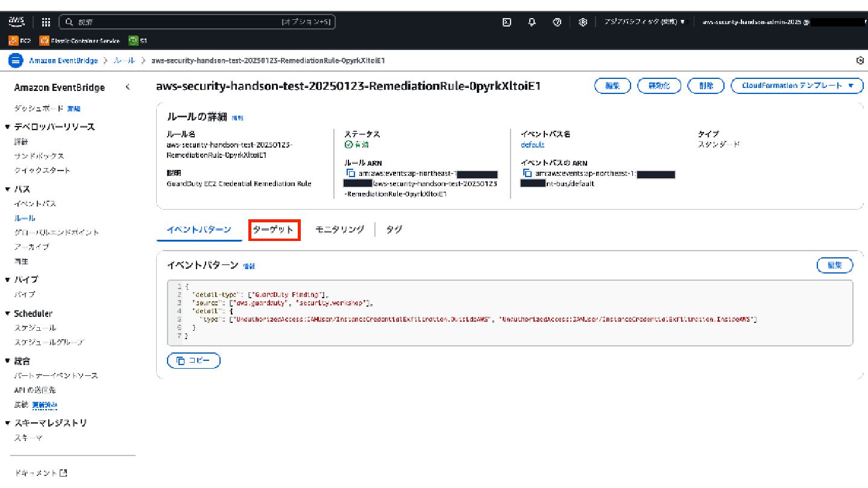Screen dimensions: 868x488
Task: Go to Amazon EventBridge breadcrumb
Action: pyautogui.click(x=63, y=61)
